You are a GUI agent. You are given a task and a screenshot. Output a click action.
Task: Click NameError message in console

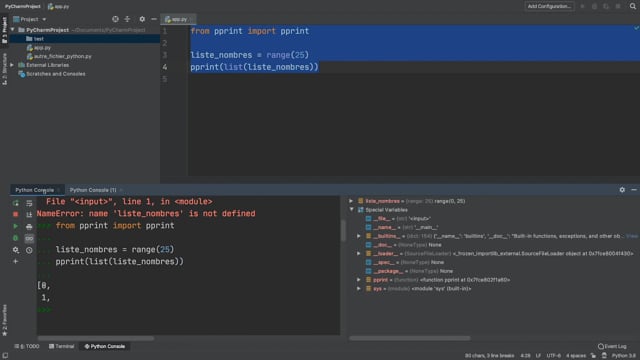146,213
